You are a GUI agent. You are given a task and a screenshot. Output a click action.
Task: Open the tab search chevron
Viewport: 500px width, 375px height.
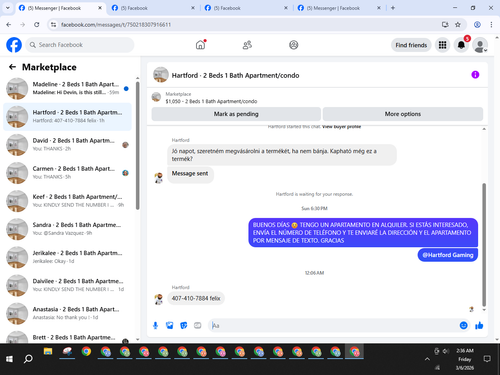(x=8, y=8)
